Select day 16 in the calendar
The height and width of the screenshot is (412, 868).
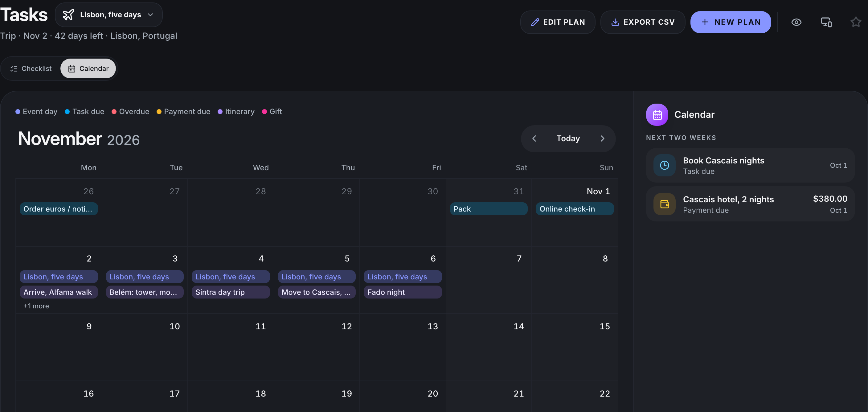(x=59, y=397)
